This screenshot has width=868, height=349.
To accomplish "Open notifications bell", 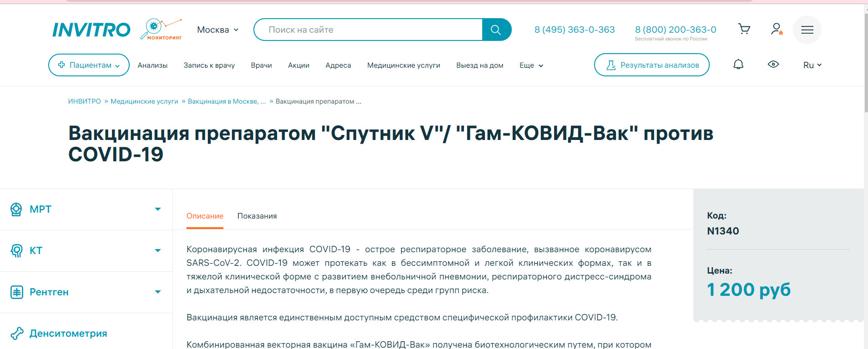I will pyautogui.click(x=738, y=65).
